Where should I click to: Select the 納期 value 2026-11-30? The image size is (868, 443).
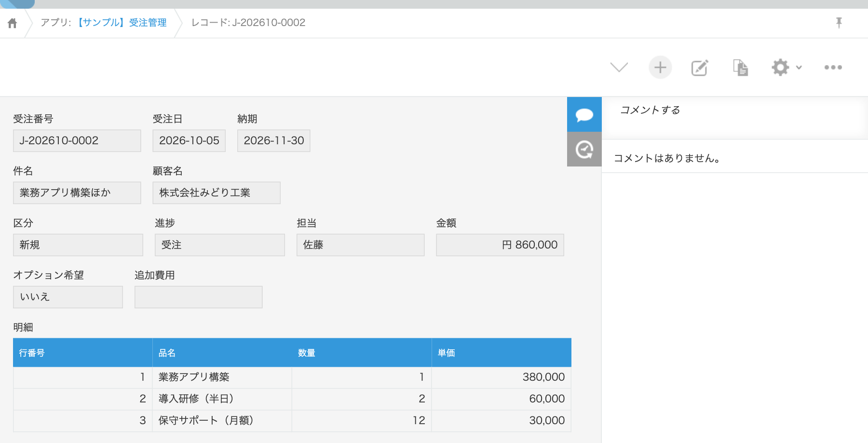tap(274, 140)
